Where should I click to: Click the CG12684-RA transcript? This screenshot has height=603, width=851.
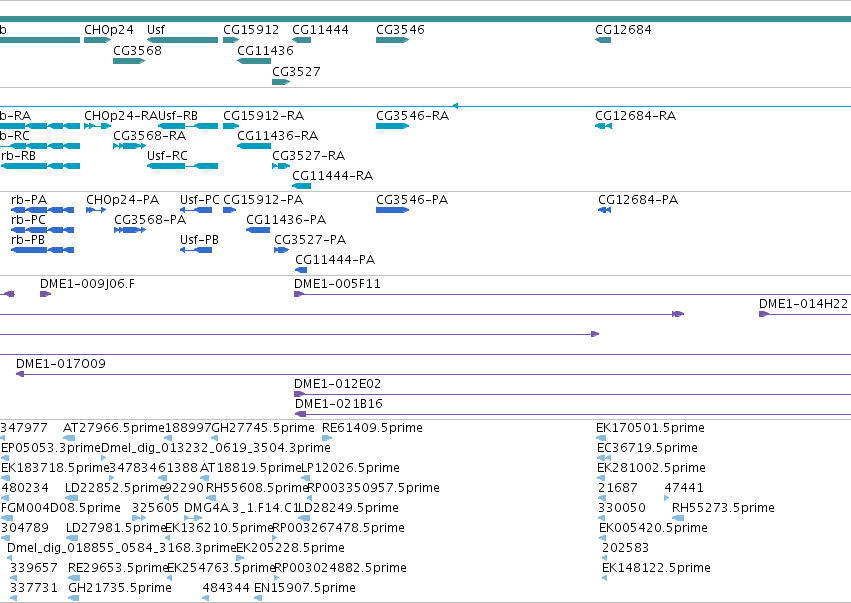604,126
